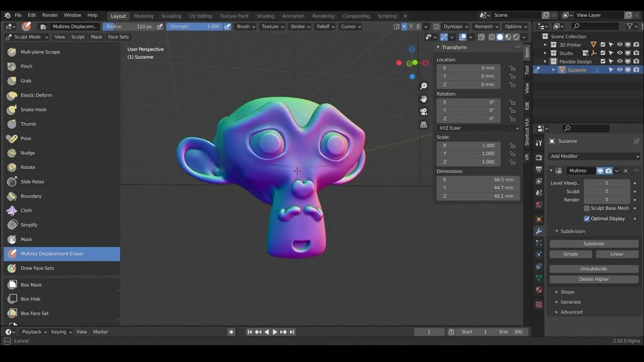Open the Texture dropdown
Image resolution: width=644 pixels, height=362 pixels.
[273, 27]
